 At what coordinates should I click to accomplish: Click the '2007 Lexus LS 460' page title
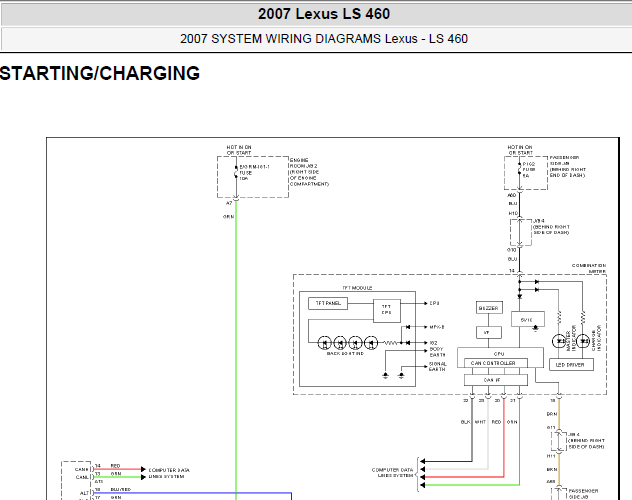[x=324, y=14]
